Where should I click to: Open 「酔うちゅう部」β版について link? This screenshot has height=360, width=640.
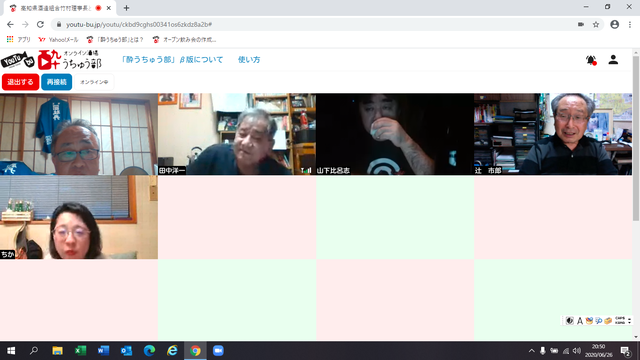[x=172, y=60]
